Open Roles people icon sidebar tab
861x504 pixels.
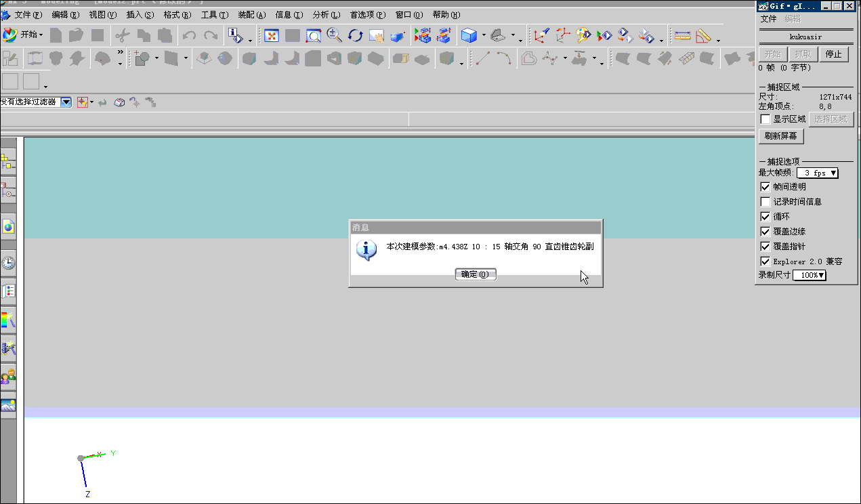click(8, 377)
